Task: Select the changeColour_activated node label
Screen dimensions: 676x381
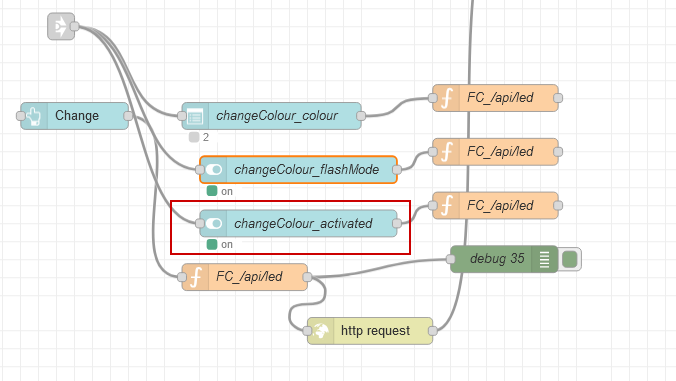Action: [x=303, y=223]
